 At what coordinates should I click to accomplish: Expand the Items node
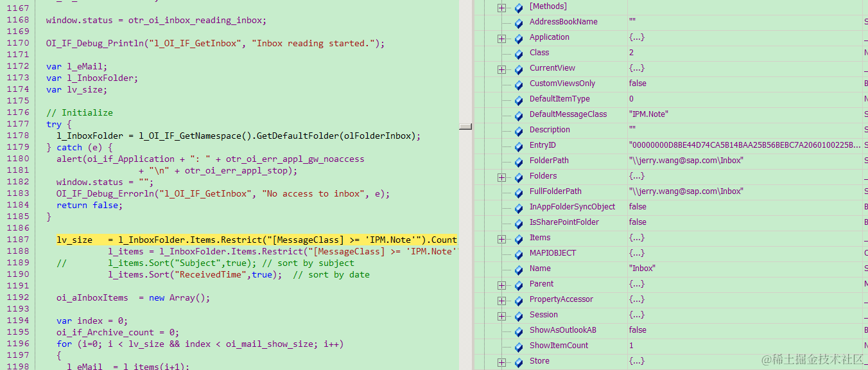[501, 239]
